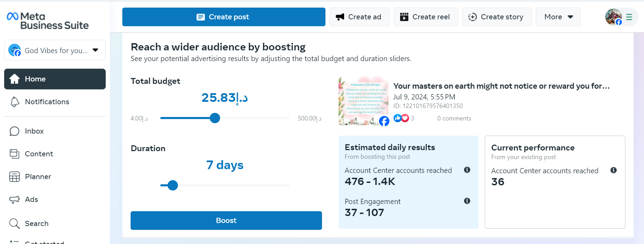Show info for Post Engagement estimate
Image resolution: width=644 pixels, height=244 pixels.
(x=467, y=201)
